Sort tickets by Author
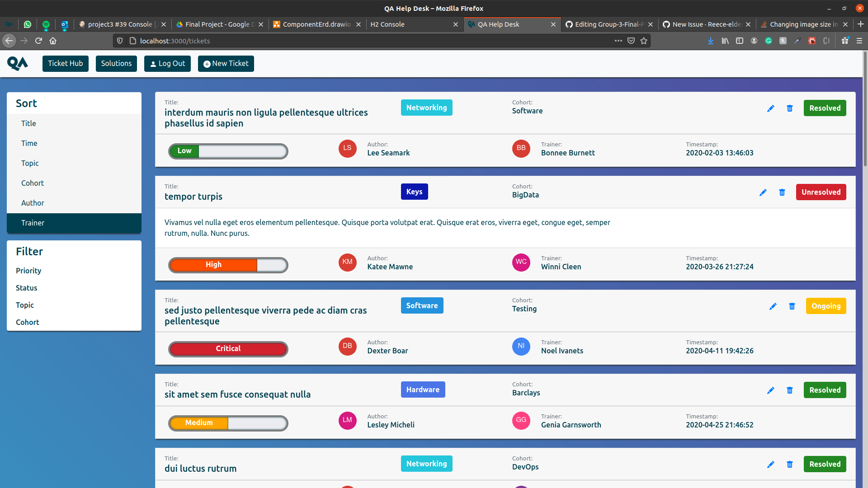 coord(74,203)
